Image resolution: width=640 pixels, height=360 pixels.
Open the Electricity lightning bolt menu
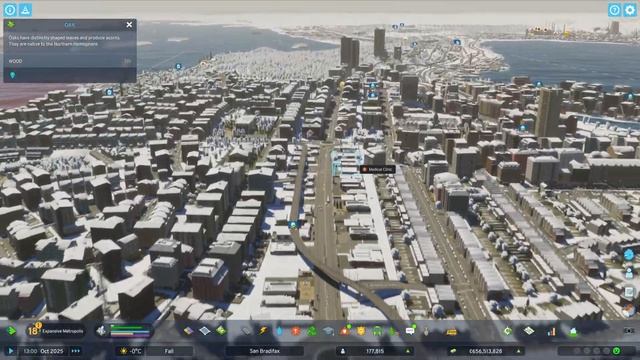pos(263,331)
